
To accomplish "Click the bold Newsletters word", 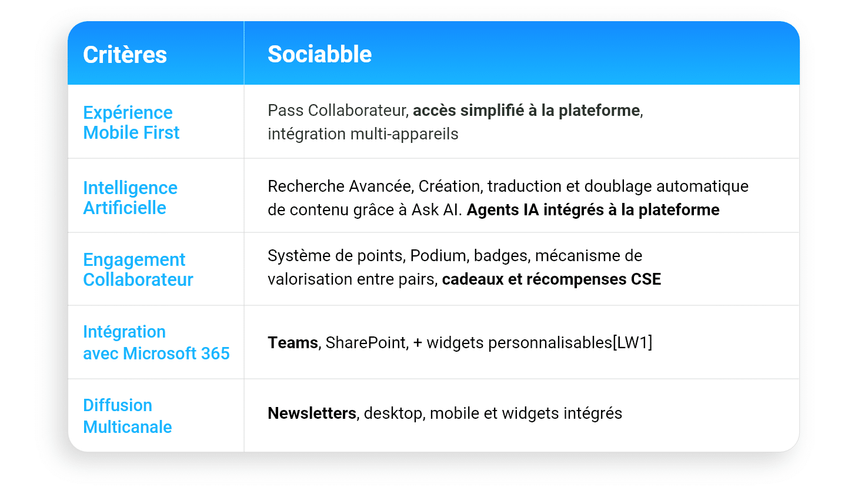I will [312, 413].
